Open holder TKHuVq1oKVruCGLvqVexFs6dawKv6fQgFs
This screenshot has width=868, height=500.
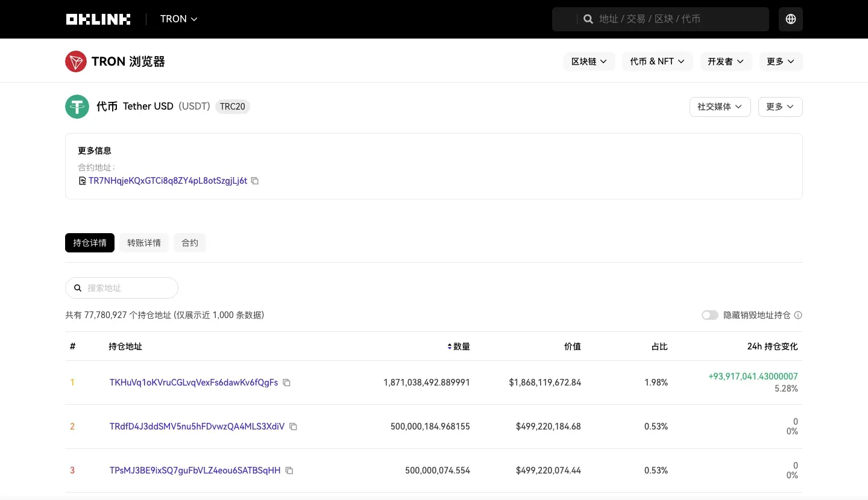[193, 383]
